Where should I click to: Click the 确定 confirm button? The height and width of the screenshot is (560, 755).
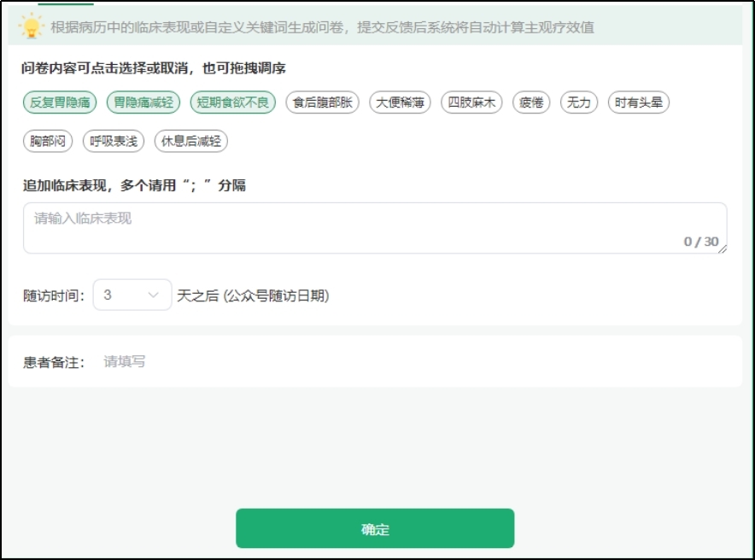click(x=376, y=528)
